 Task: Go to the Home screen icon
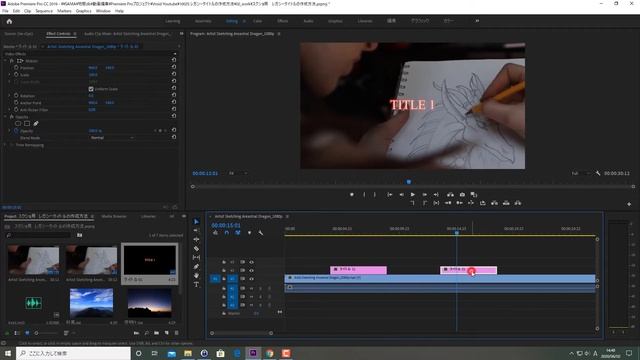[9, 21]
